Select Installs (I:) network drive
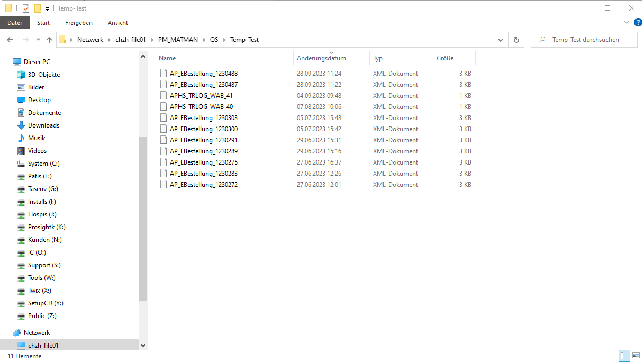 coord(42,202)
